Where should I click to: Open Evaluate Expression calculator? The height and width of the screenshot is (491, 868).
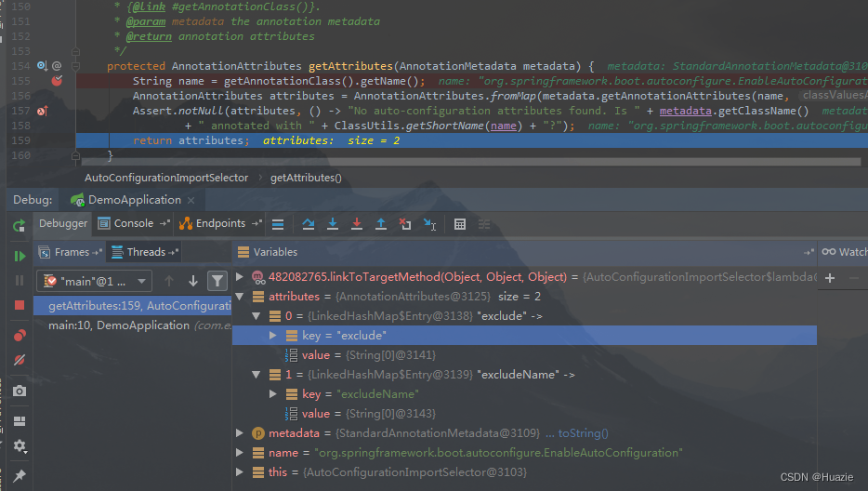tap(459, 224)
